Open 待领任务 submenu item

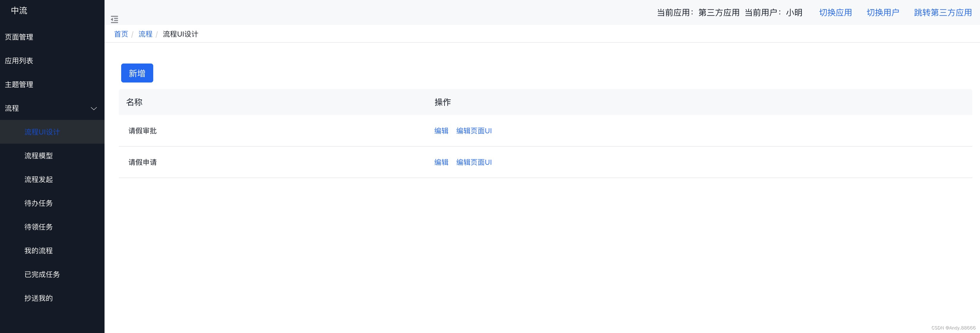point(39,227)
